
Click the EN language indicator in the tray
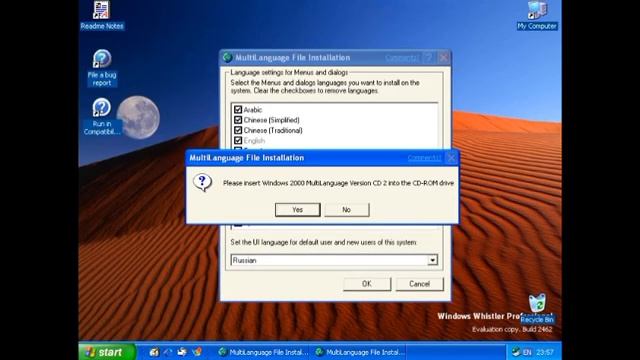coord(527,352)
